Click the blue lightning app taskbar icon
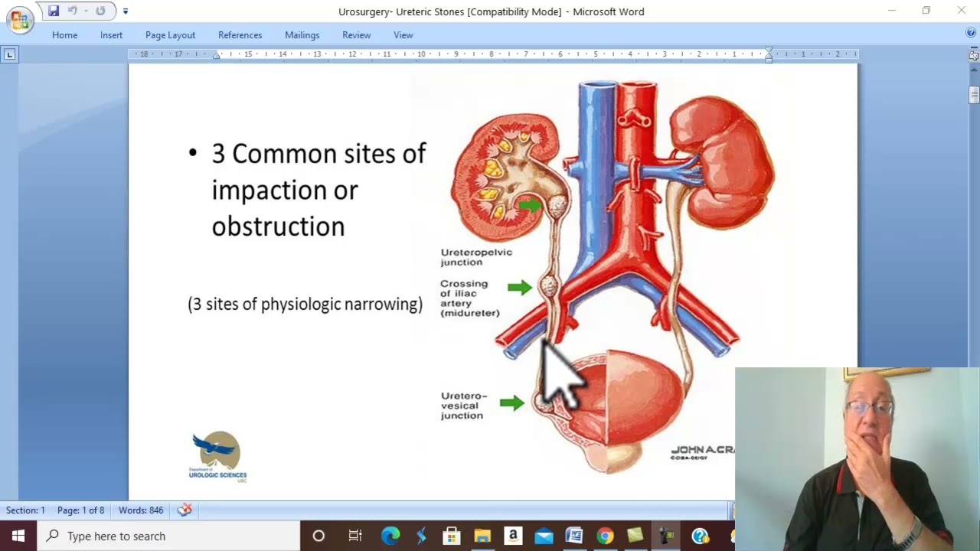This screenshot has height=551, width=980. pyautogui.click(x=421, y=536)
